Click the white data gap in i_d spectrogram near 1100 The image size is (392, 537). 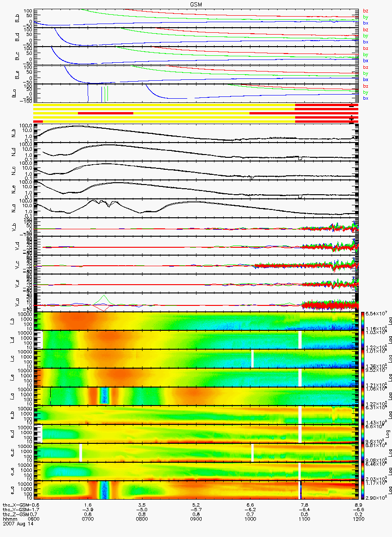pos(300,340)
